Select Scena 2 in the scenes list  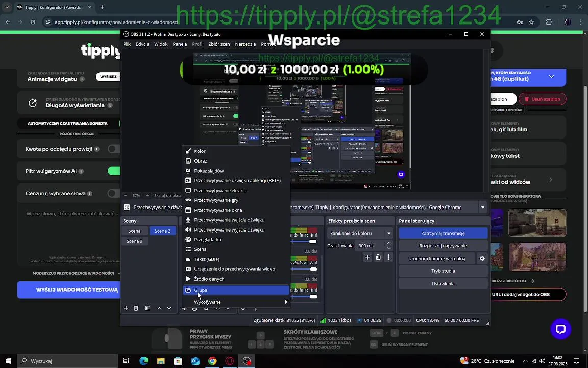tap(162, 231)
